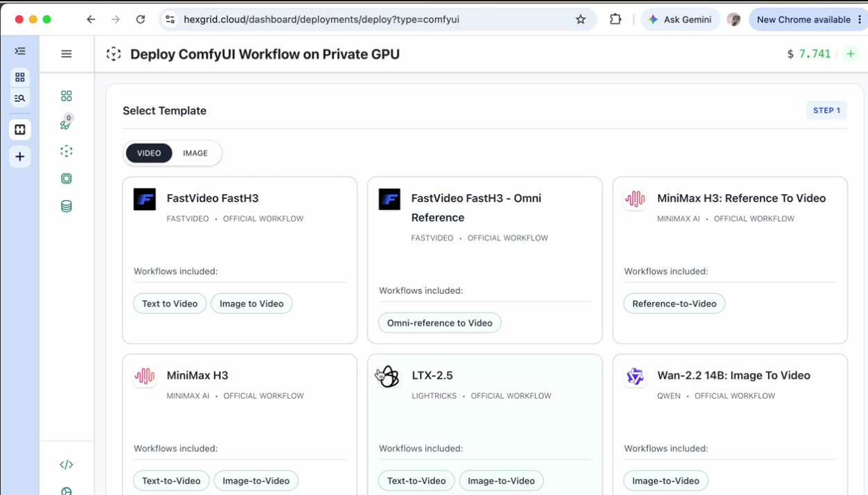Open the browser Extensions puzzle icon

click(615, 19)
